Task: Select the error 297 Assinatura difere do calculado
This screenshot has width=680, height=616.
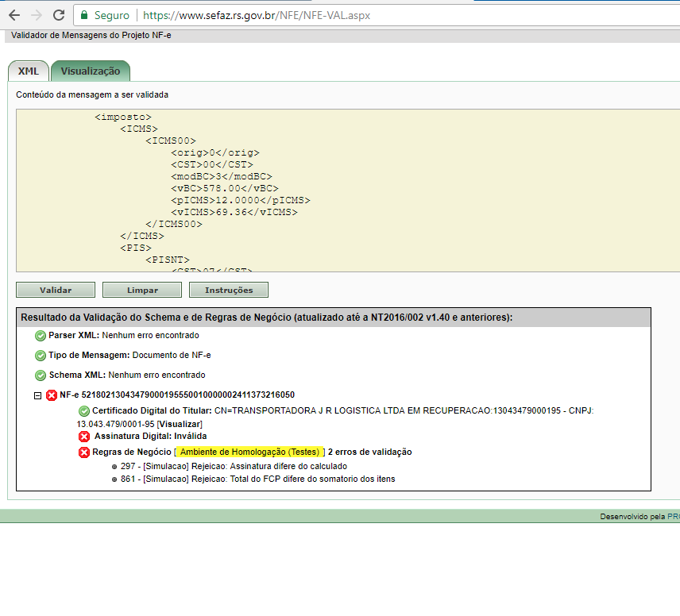Action: click(234, 466)
